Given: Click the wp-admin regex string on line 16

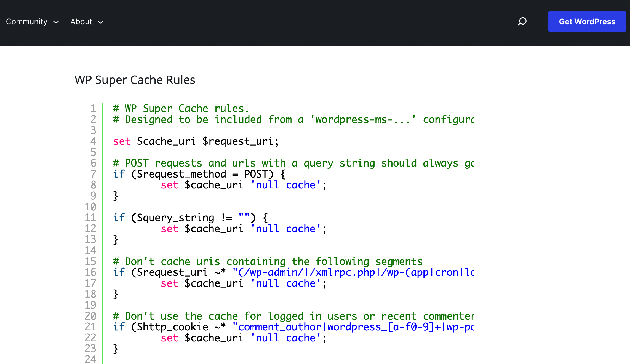Looking at the screenshot, I should coord(353,272).
